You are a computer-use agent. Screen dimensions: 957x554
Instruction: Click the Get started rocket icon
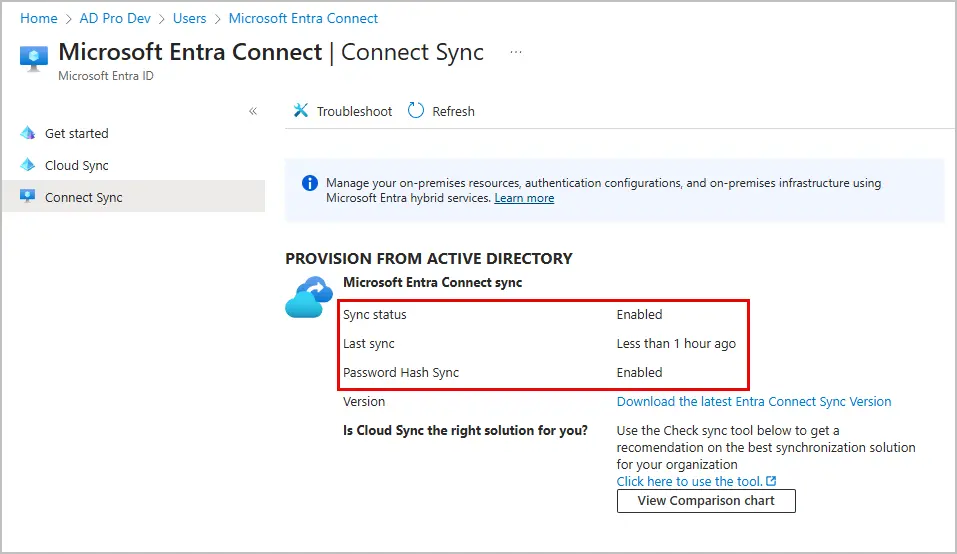pos(27,133)
